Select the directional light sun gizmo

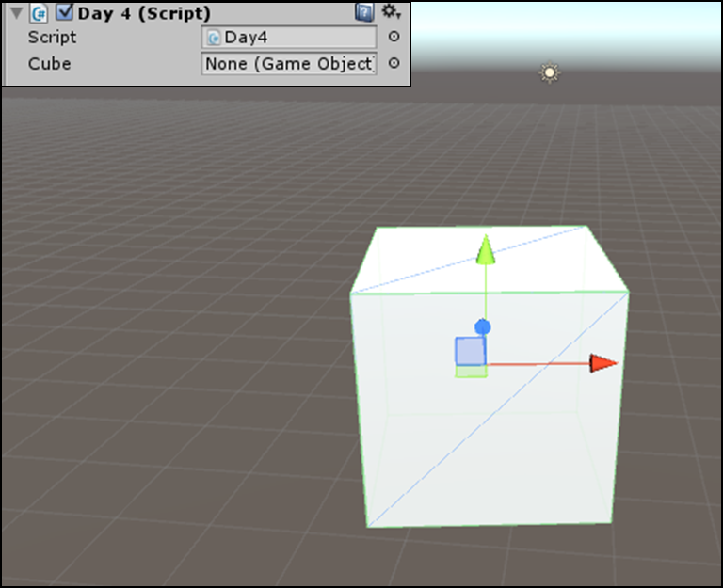point(549,72)
